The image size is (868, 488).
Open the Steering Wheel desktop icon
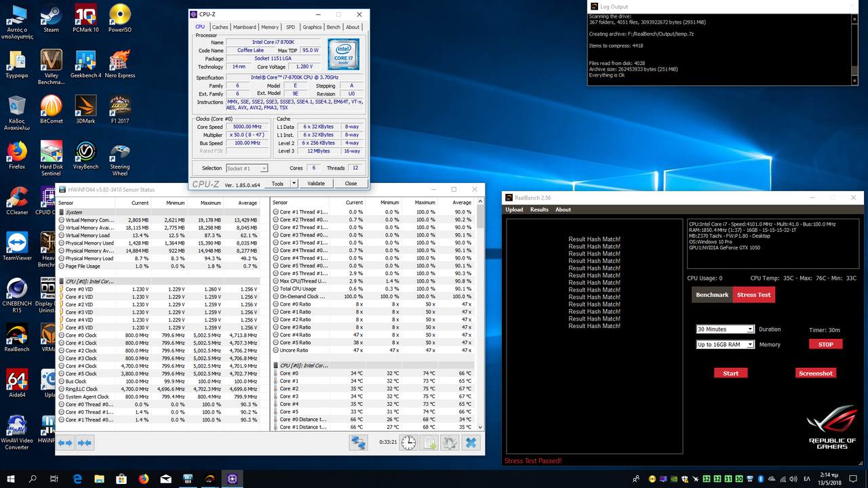[x=120, y=158]
